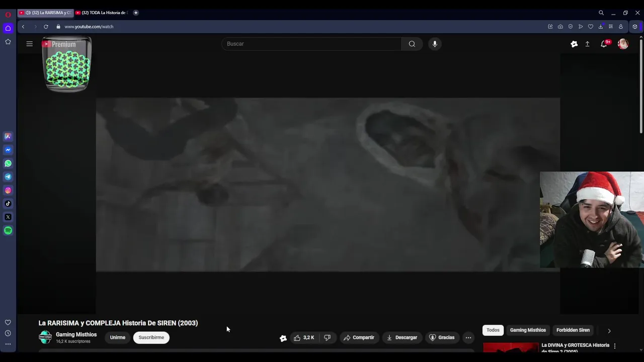Save to the Opera heart bookmark icon

tap(591, 27)
